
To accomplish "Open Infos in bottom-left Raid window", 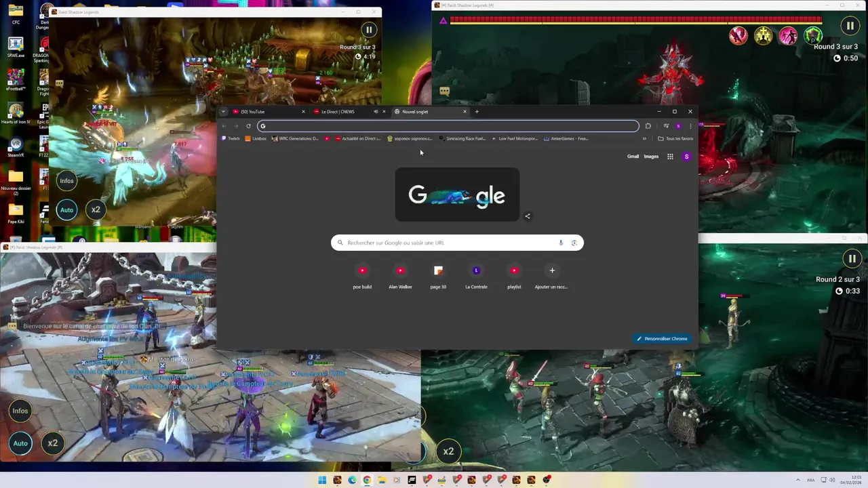I will coord(20,411).
